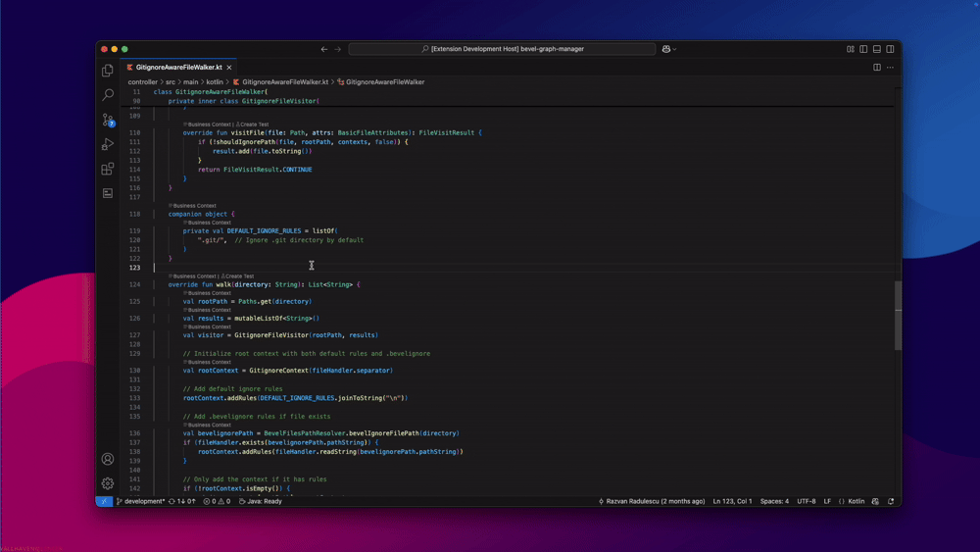
Task: Open the Search view in activity bar
Action: (x=108, y=95)
